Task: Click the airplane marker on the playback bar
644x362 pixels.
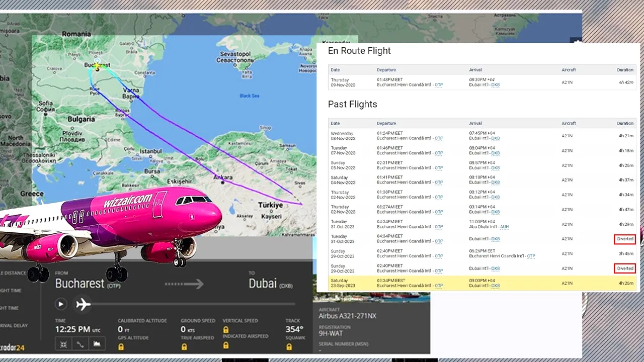Action: click(82, 304)
